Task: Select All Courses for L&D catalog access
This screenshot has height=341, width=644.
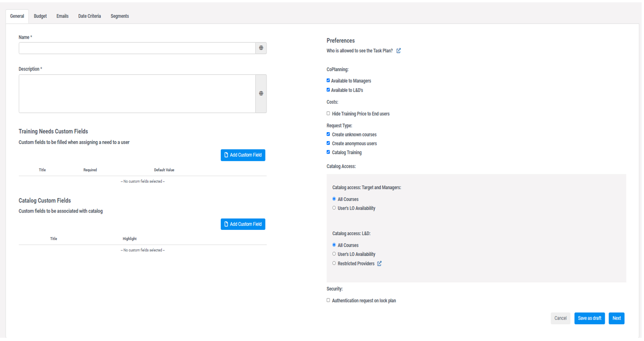Action: coord(334,245)
